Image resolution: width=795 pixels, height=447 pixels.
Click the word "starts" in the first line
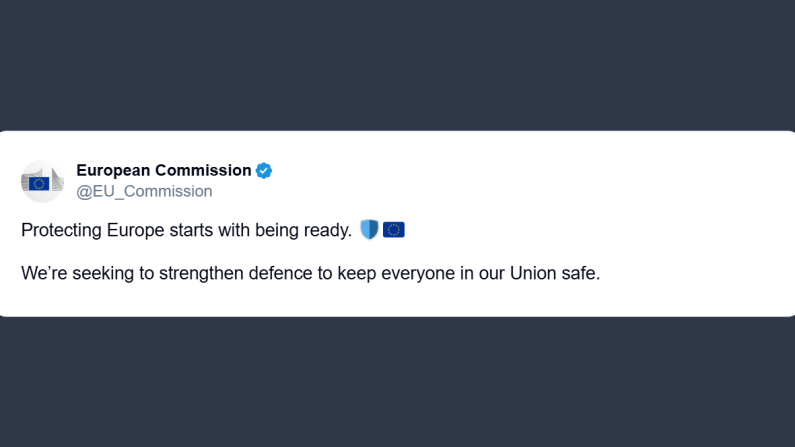[x=192, y=231]
